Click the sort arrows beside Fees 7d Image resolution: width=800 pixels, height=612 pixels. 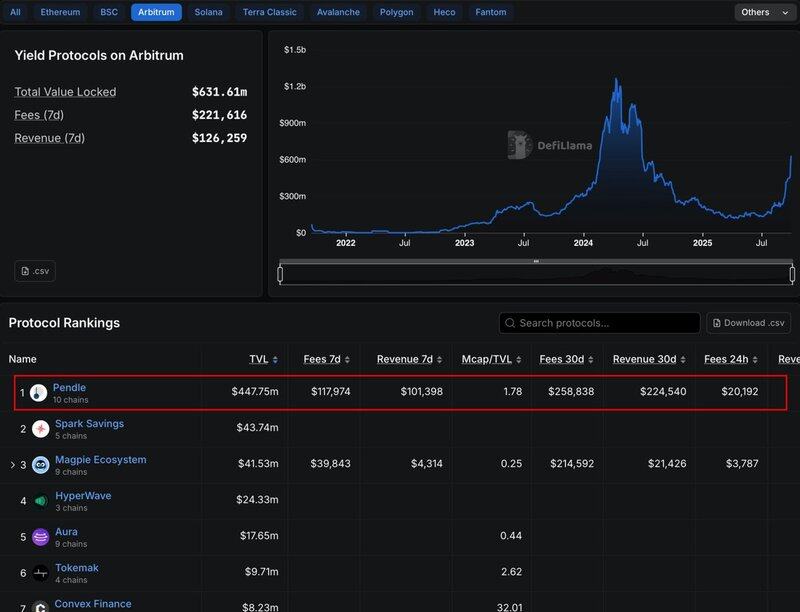click(347, 360)
